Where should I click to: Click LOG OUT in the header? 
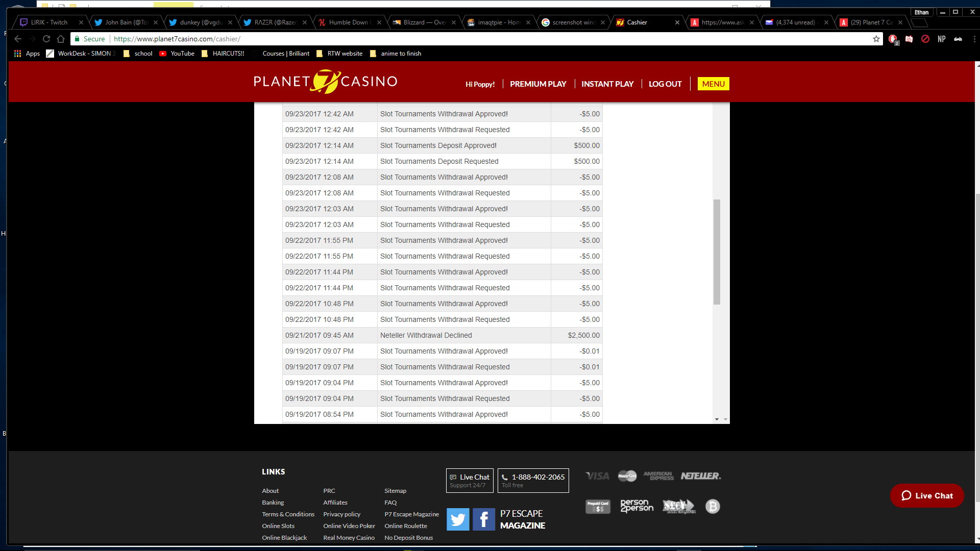(665, 84)
